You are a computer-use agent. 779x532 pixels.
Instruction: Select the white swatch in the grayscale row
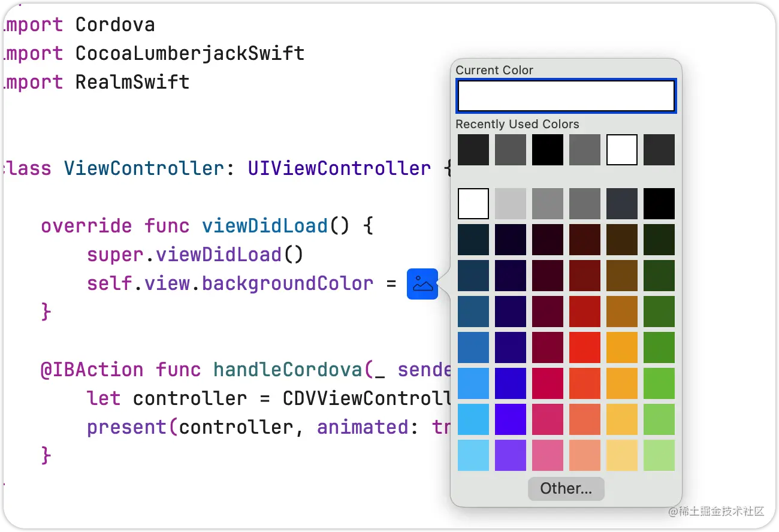(x=473, y=204)
